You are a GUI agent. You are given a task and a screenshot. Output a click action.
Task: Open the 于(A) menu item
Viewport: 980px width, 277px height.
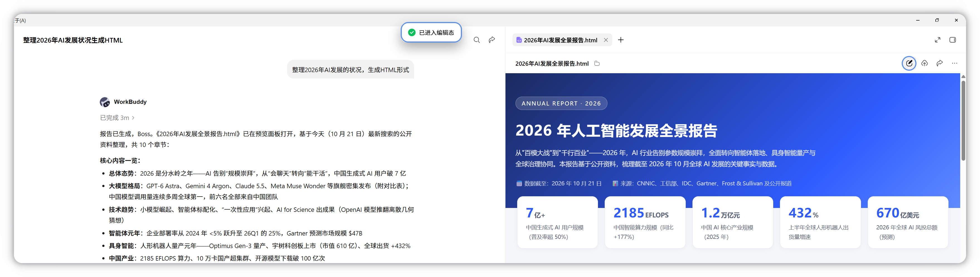point(20,21)
